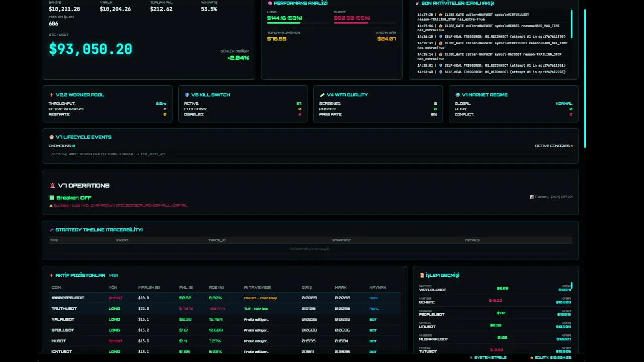Click the 14:26:10 self-heal triggered log line

pyautogui.click(x=491, y=37)
